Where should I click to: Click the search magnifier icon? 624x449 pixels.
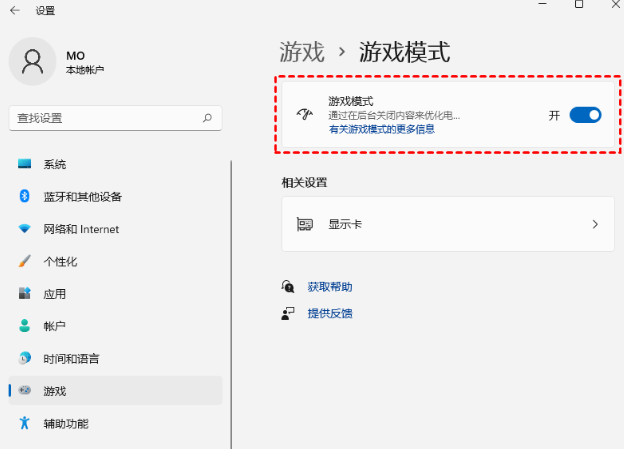click(207, 118)
